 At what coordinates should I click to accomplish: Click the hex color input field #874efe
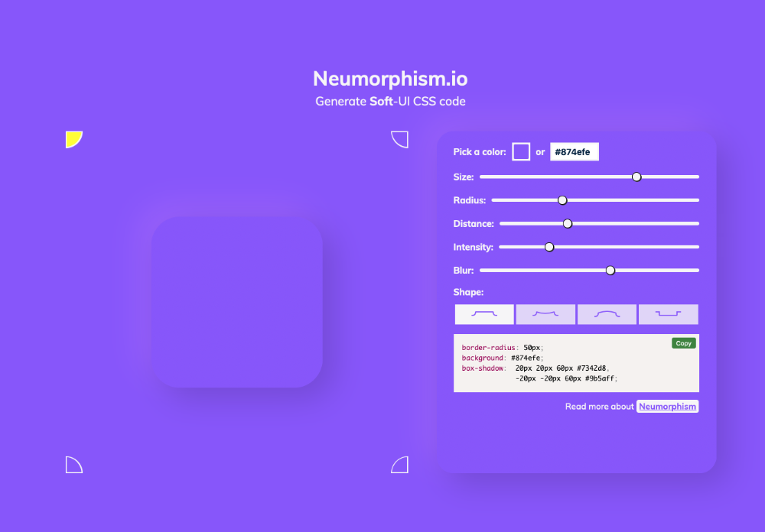pos(575,151)
